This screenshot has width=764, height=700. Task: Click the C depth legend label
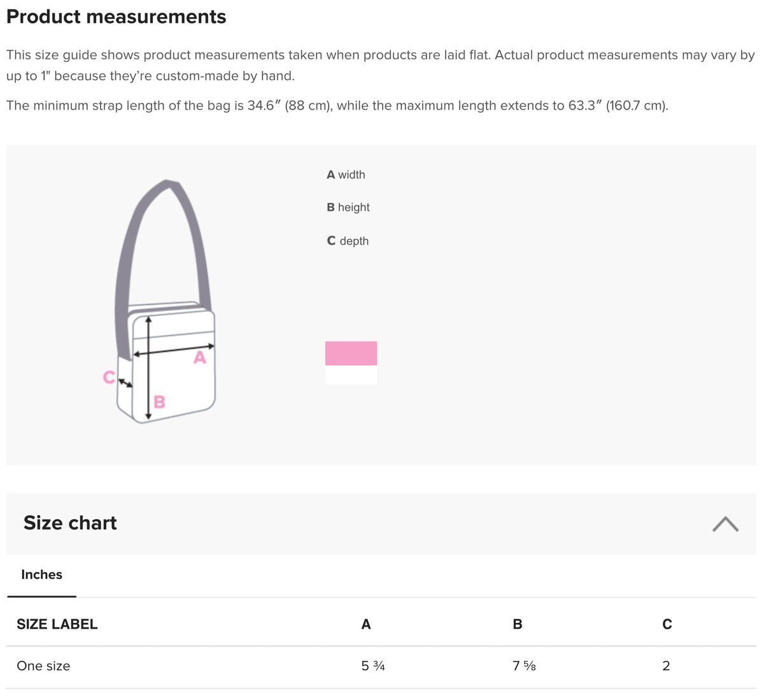[348, 241]
